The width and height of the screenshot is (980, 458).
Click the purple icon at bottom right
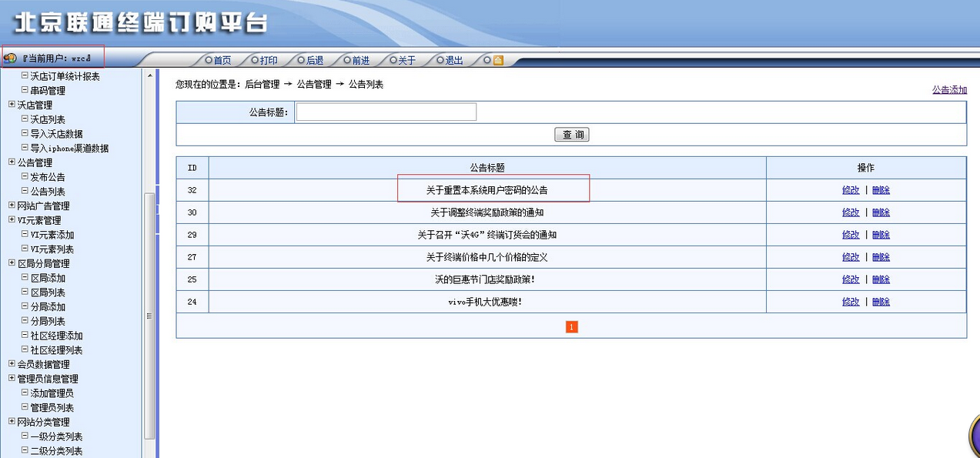coord(974,435)
